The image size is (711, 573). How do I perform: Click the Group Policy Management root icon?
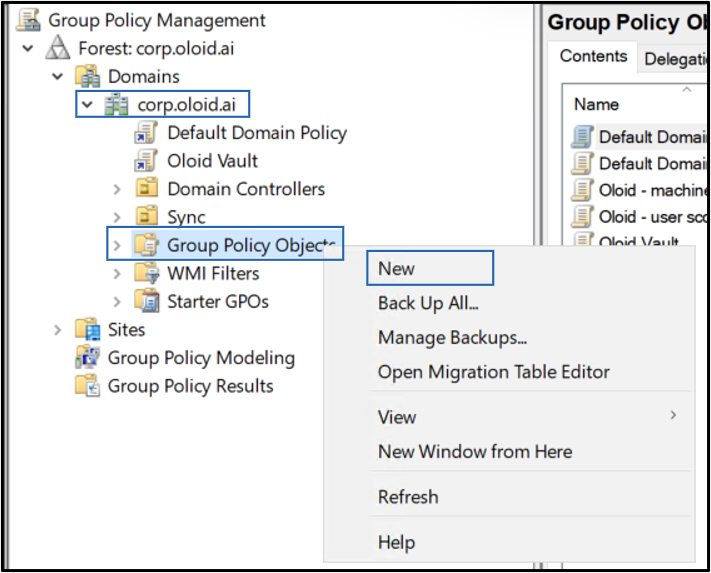coord(28,20)
